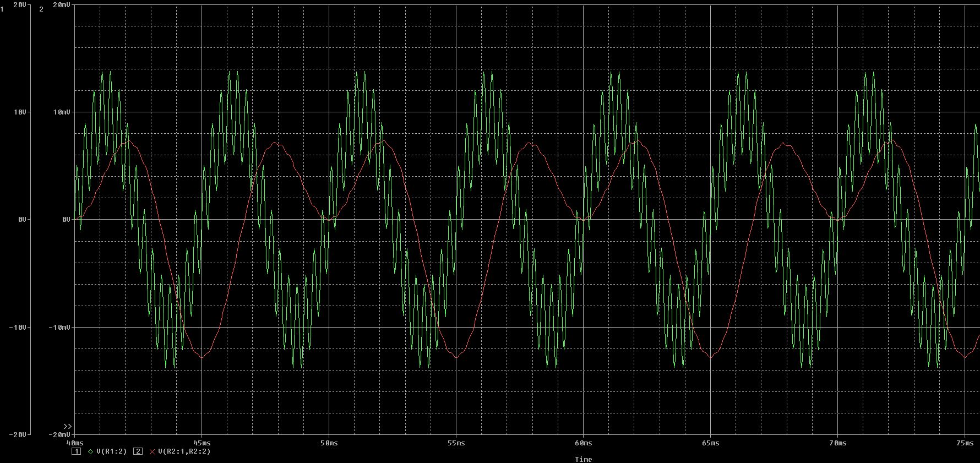Click the Y-axis 1 number label at top
This screenshot has height=463, width=980.
(2, 9)
